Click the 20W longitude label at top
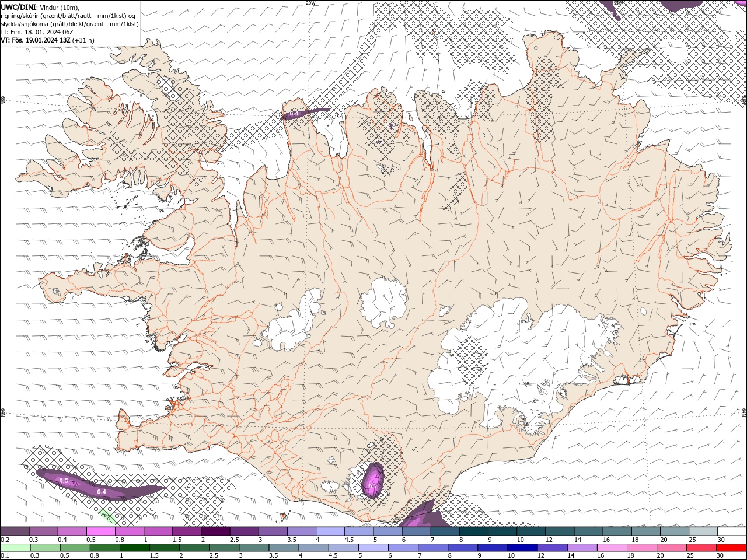This screenshot has height=560, width=747. (310, 3)
